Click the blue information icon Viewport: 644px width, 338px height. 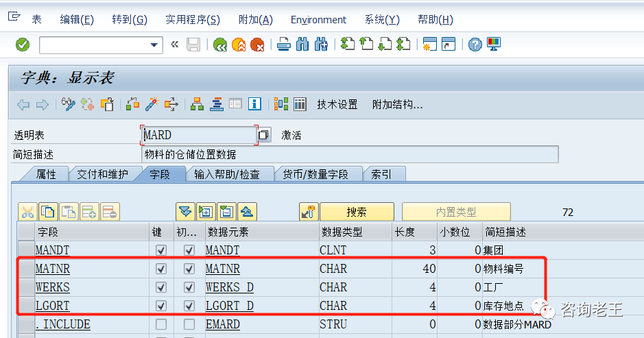255,104
